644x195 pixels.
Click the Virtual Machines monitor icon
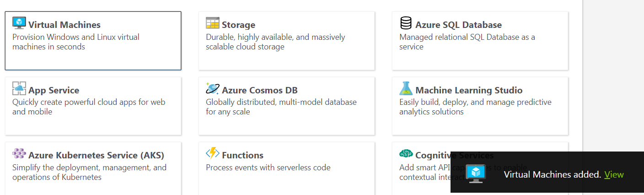coord(19,23)
